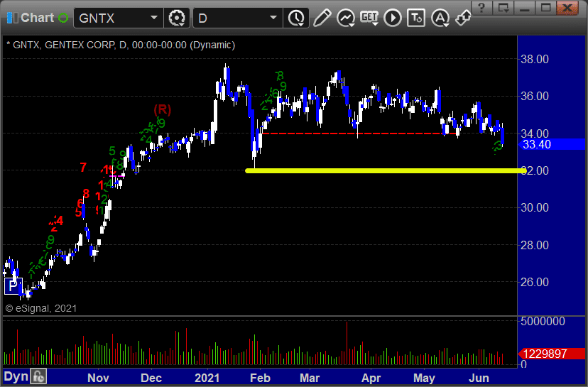The image size is (588, 387).
Task: Click the Mar label on time axis
Action: pyautogui.click(x=310, y=378)
